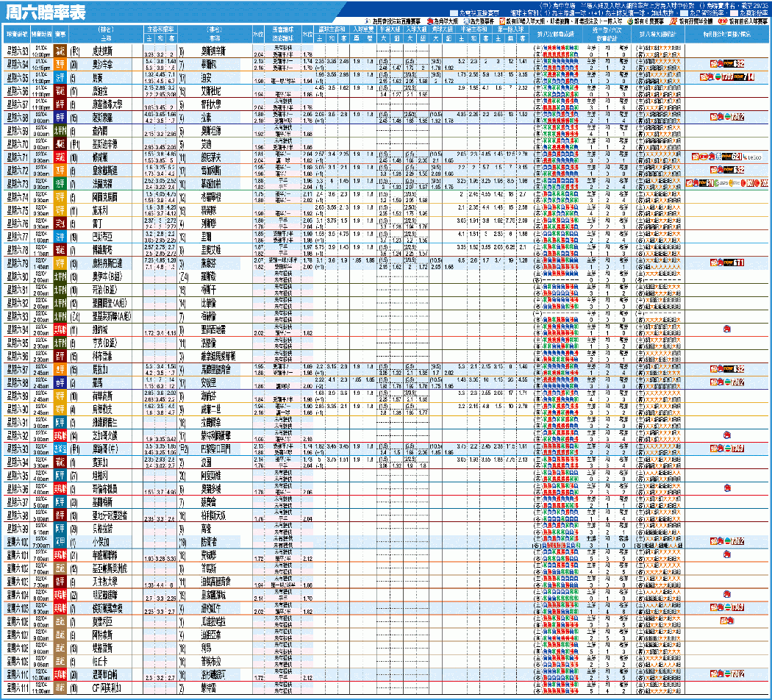Click the red league badge in row 星期六 96
The height and width of the screenshot is (700, 772).
[x=60, y=489]
